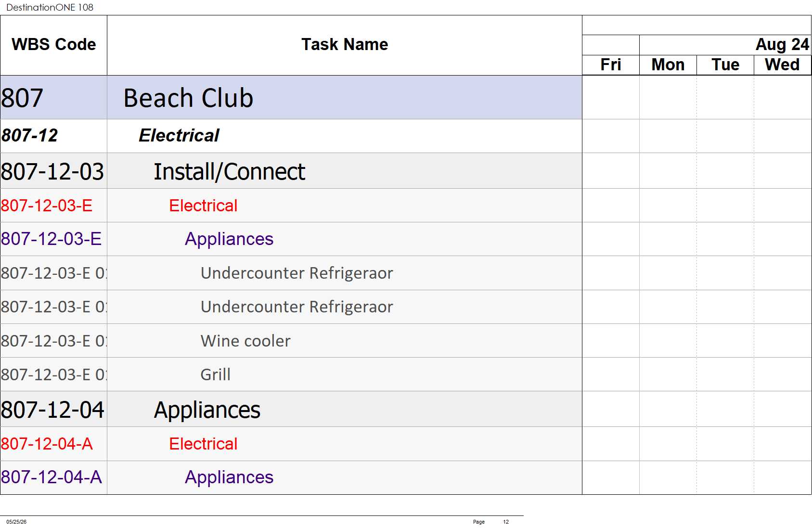The width and height of the screenshot is (812, 528).
Task: Click the red 807-12-03-E WBS code
Action: point(47,206)
